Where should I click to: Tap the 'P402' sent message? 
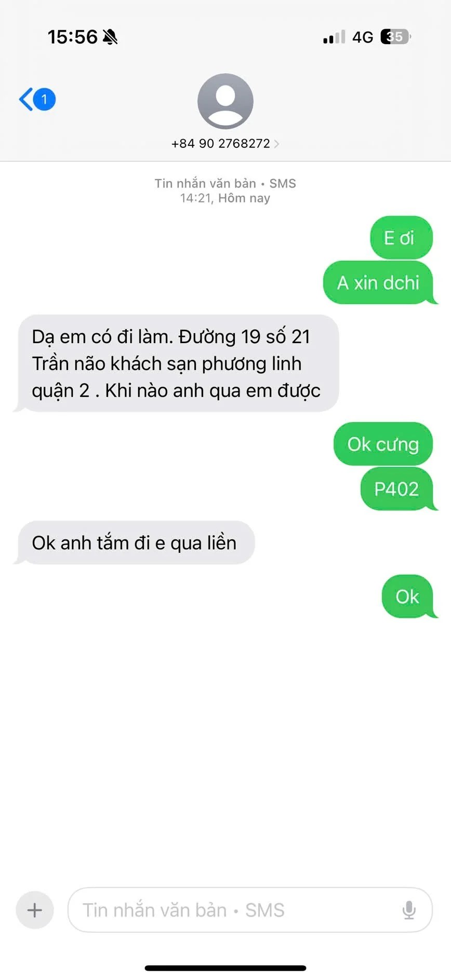point(398,489)
